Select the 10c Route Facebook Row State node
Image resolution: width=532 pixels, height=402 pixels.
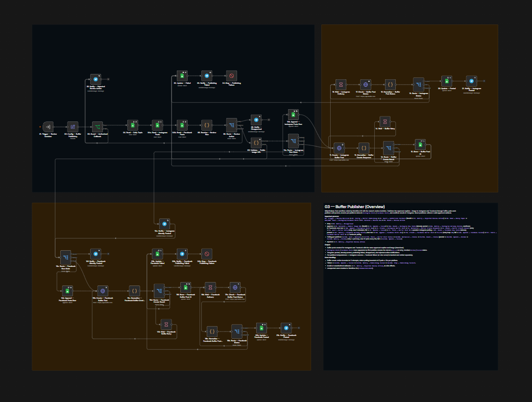pyautogui.click(x=66, y=258)
